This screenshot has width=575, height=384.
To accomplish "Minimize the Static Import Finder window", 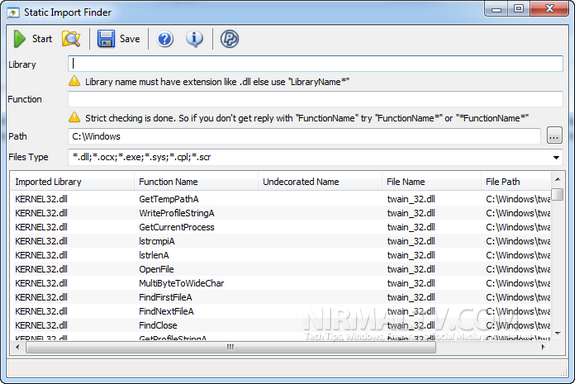I will pyautogui.click(x=496, y=9).
